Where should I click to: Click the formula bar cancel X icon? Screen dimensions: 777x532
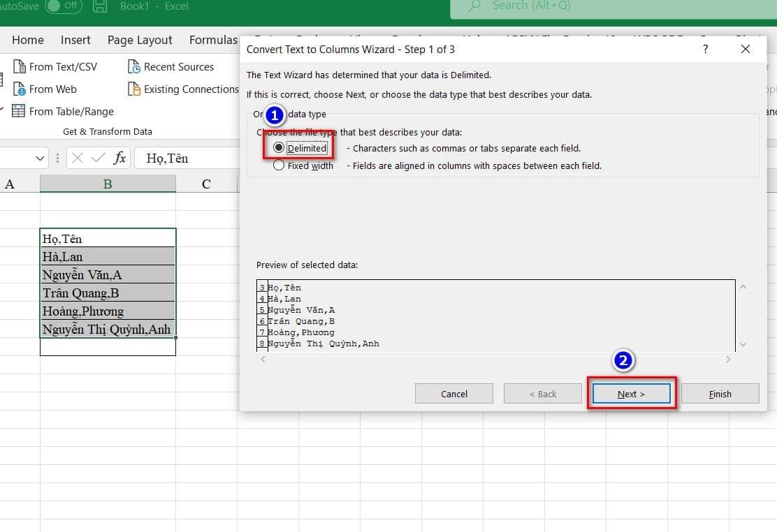(78, 158)
